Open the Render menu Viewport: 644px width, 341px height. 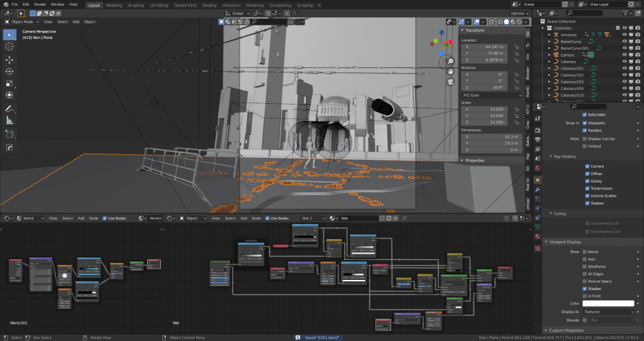pos(40,4)
